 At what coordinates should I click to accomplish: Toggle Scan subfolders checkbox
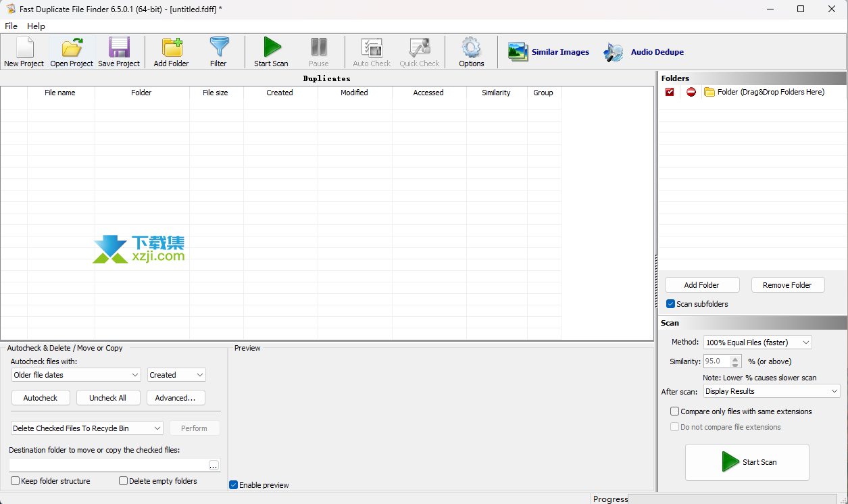pyautogui.click(x=670, y=304)
